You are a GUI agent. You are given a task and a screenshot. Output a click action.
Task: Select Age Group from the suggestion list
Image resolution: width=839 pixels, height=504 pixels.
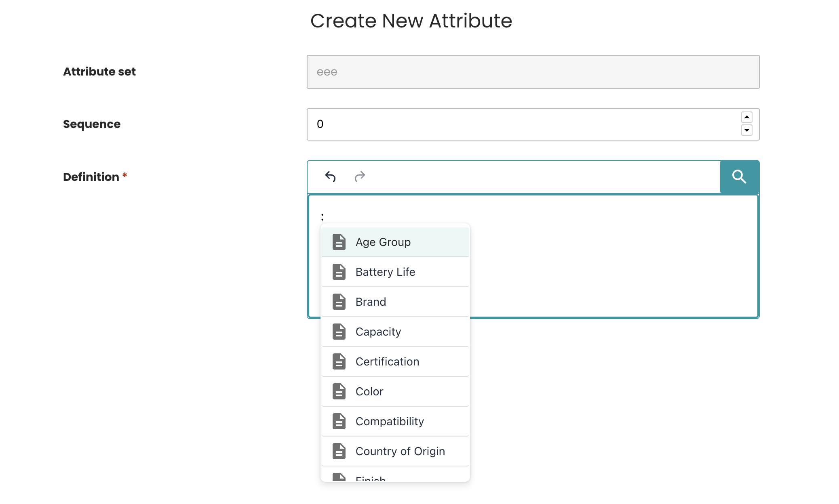click(x=383, y=241)
